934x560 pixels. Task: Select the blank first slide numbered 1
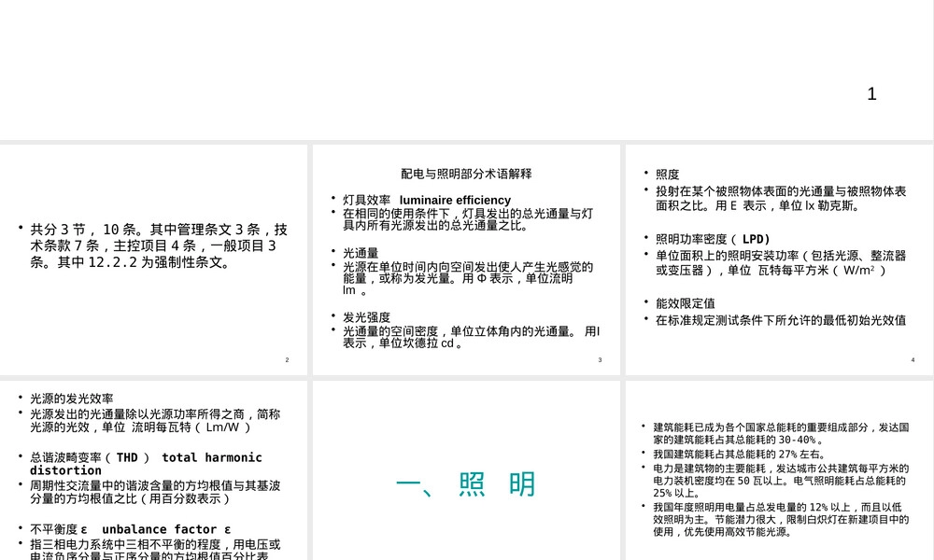(466, 70)
